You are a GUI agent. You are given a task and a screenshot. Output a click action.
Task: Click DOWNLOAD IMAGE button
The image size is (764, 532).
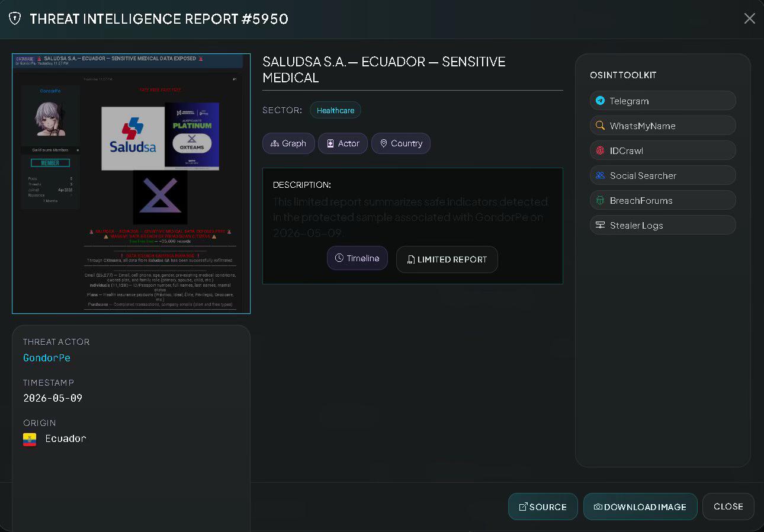[x=640, y=507]
